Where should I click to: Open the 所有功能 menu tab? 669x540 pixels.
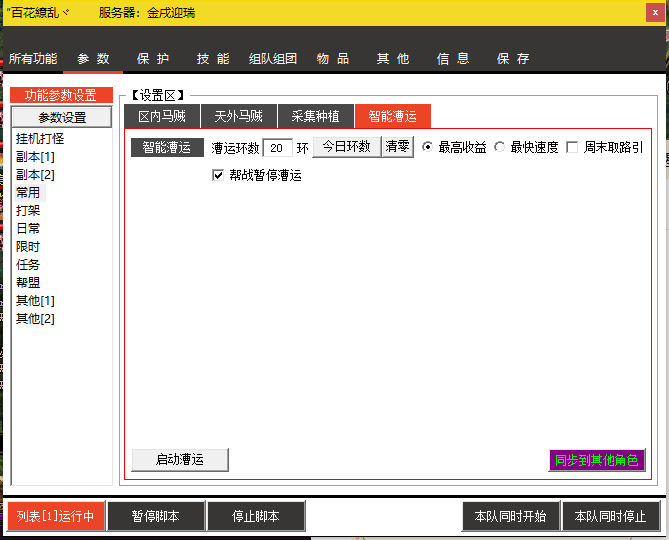coord(33,59)
